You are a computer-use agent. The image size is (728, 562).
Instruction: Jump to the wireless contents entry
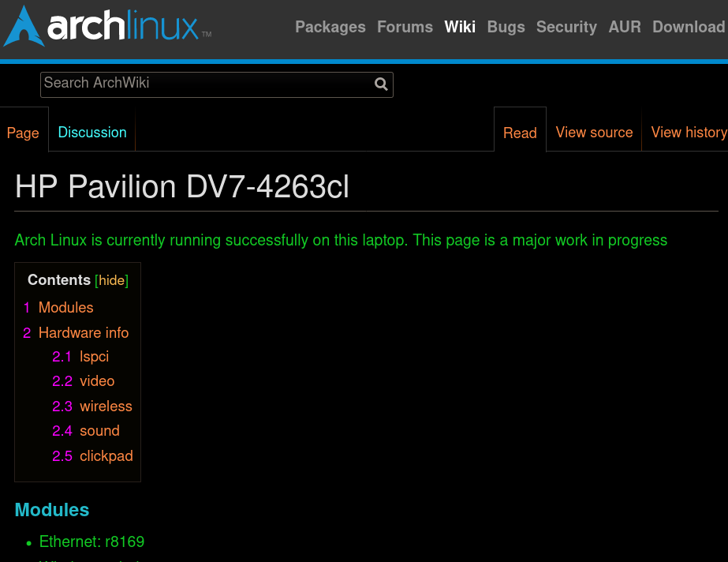click(x=106, y=407)
